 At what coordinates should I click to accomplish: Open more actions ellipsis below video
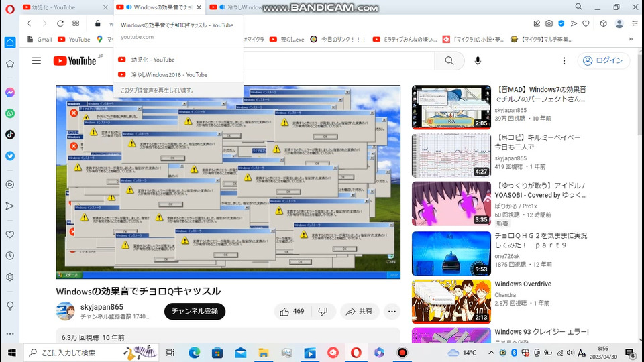pyautogui.click(x=392, y=312)
